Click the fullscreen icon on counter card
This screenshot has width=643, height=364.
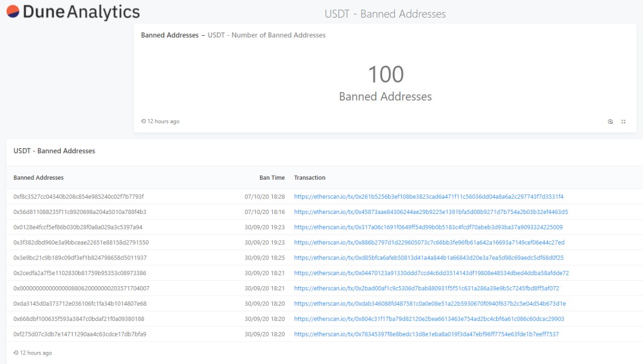[623, 122]
